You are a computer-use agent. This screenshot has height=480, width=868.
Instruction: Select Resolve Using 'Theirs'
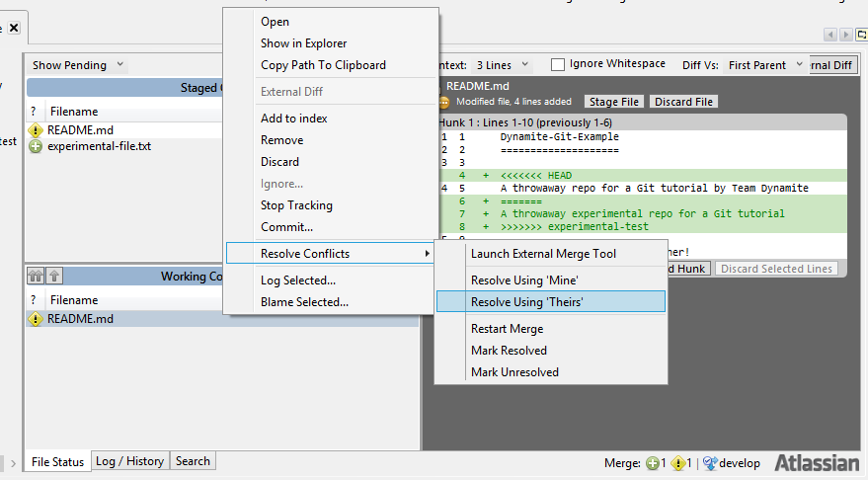(x=551, y=302)
